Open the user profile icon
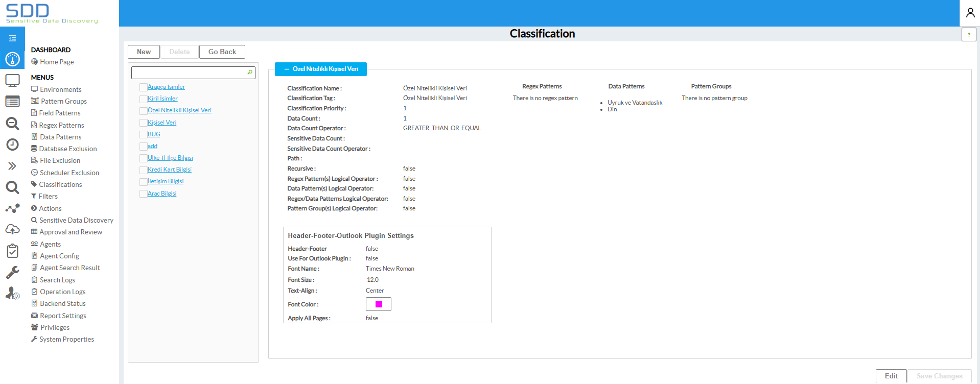The width and height of the screenshot is (980, 384). pyautogui.click(x=970, y=13)
